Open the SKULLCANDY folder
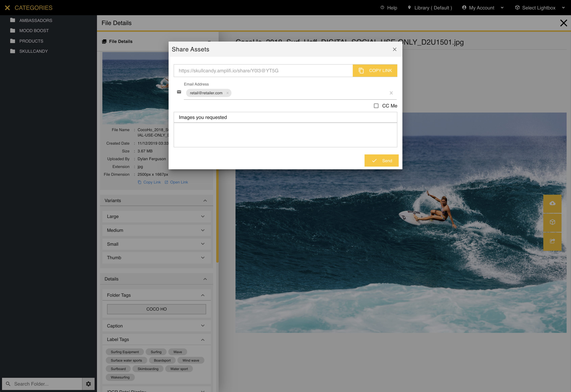 pos(29,51)
